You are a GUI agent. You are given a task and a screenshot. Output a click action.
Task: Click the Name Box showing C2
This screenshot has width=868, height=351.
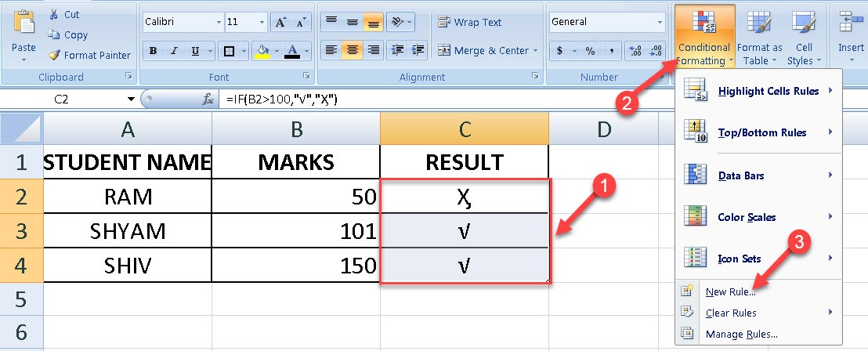point(62,100)
